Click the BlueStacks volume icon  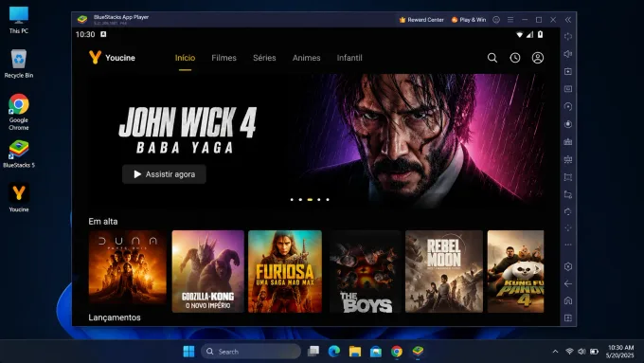(568, 54)
